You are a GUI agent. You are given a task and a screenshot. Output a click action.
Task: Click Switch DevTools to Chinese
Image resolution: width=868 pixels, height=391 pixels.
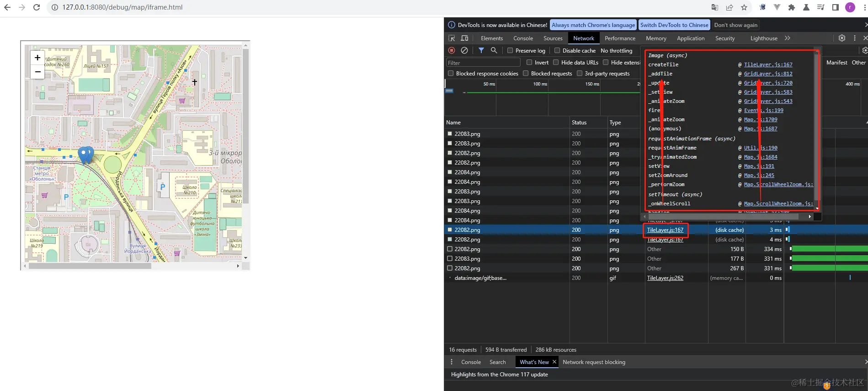674,25
